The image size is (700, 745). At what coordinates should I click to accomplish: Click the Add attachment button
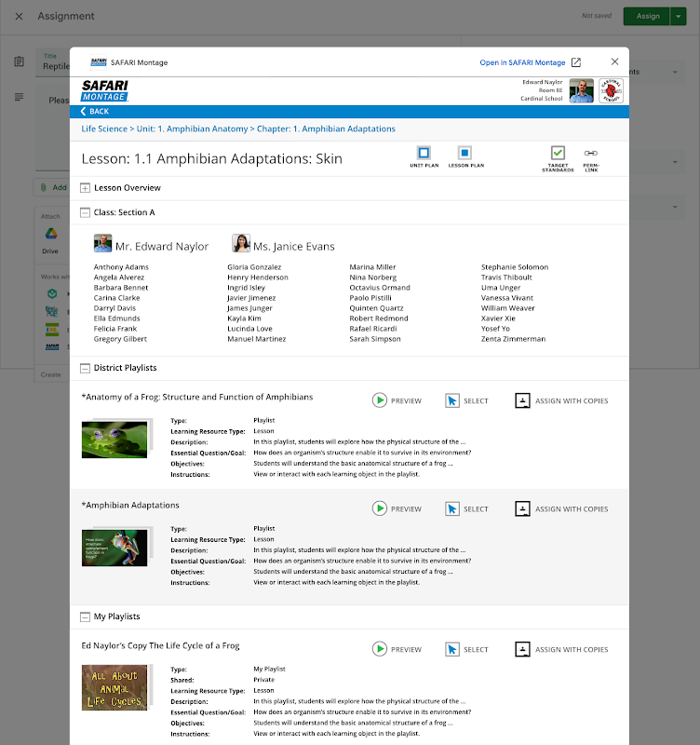(x=53, y=188)
